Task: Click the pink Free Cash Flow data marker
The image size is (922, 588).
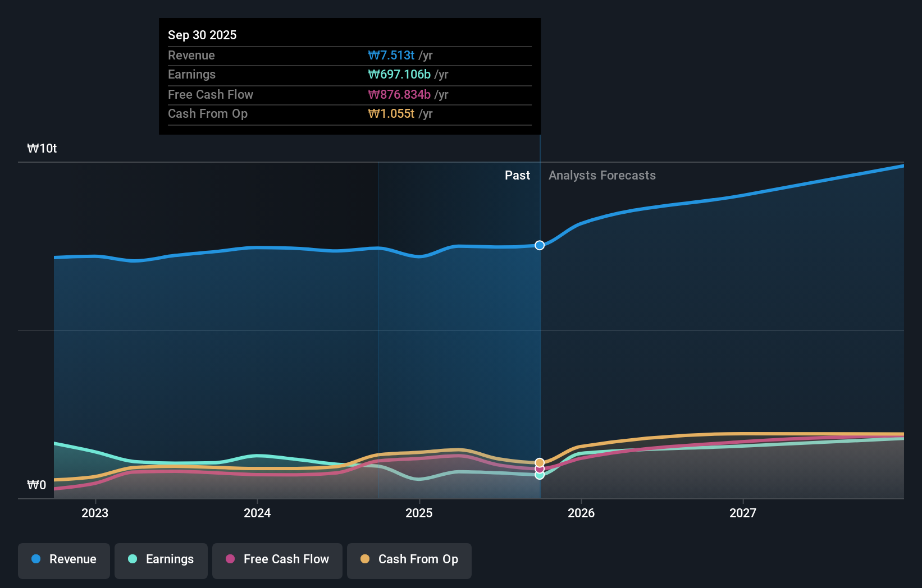Action: (x=539, y=469)
